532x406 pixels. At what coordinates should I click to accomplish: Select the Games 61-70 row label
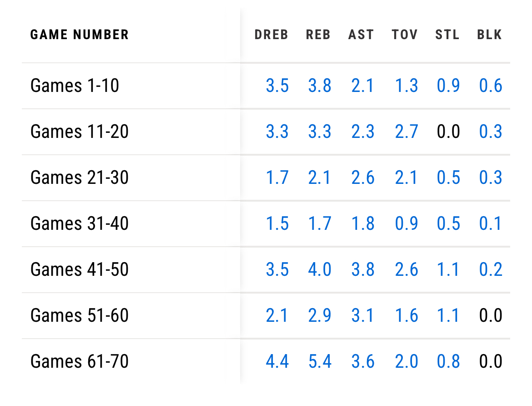(x=80, y=361)
